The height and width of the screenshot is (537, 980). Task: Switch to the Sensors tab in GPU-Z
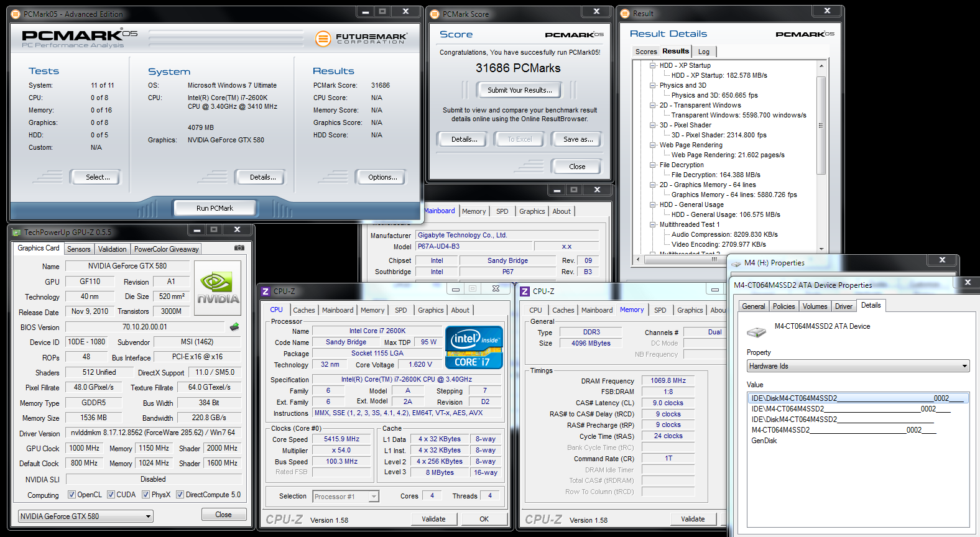[79, 249]
